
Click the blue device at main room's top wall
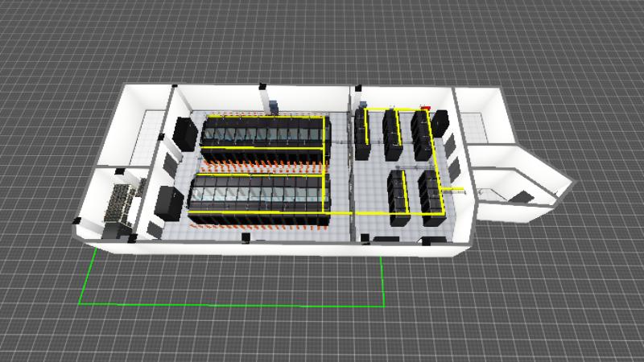click(x=275, y=105)
